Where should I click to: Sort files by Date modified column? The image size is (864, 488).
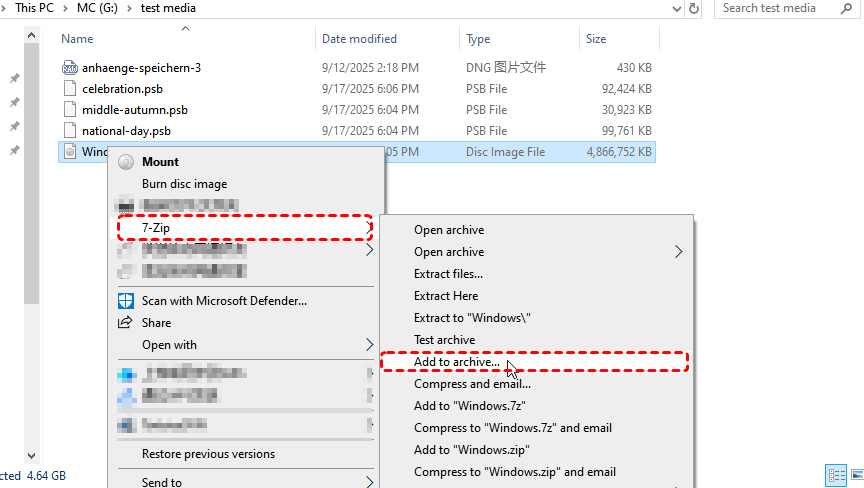click(x=359, y=39)
